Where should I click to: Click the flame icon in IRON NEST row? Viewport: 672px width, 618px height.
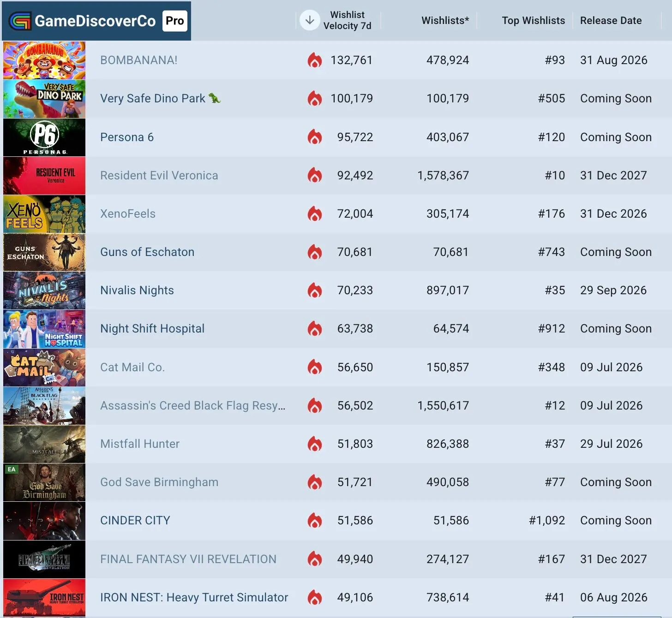(x=315, y=597)
